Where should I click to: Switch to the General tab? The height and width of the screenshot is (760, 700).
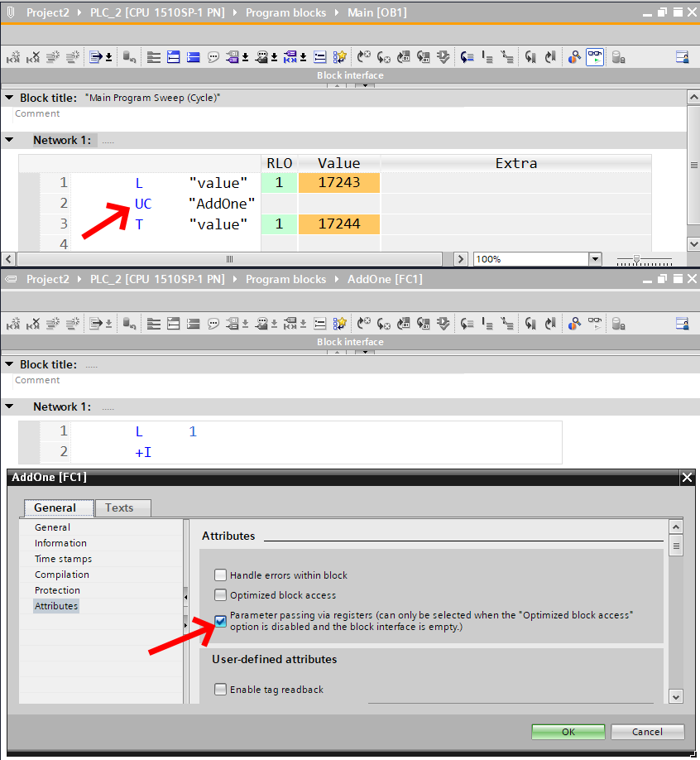[59, 508]
